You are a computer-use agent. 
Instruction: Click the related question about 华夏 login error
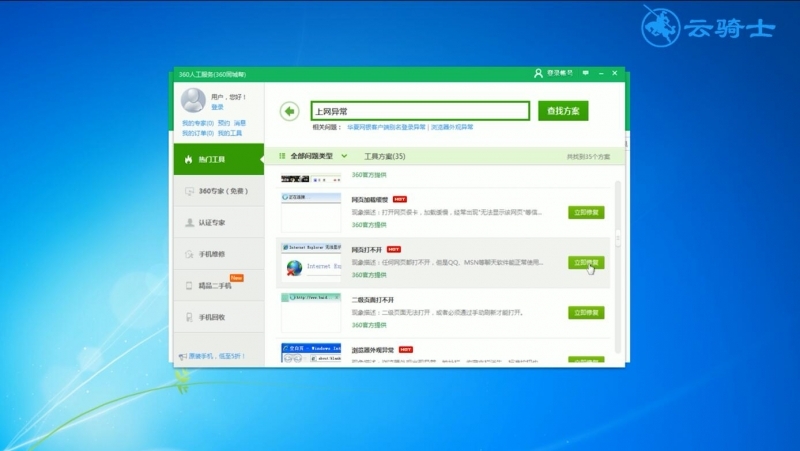pyautogui.click(x=386, y=127)
